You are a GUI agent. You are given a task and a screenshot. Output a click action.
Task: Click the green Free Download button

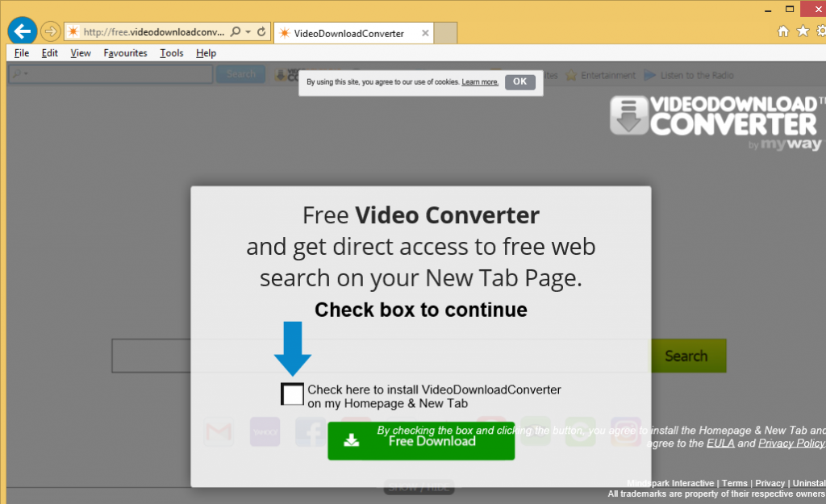420,441
